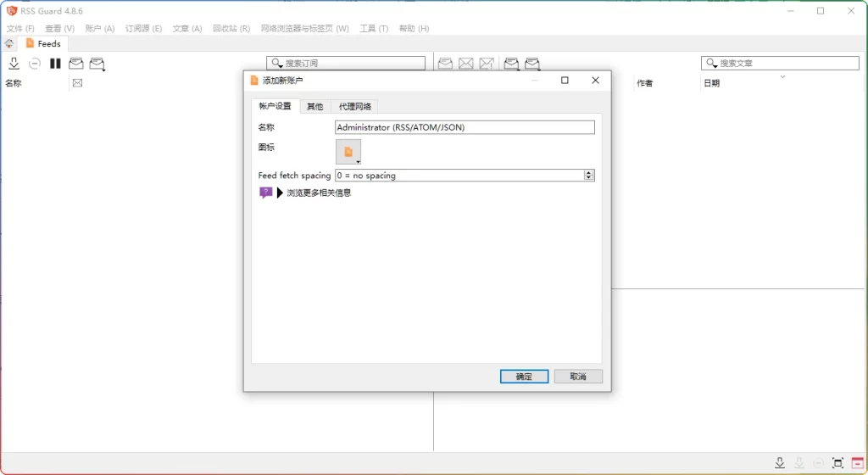Image resolution: width=868 pixels, height=475 pixels.
Task: Switch to the 其他 tab
Action: [x=314, y=106]
